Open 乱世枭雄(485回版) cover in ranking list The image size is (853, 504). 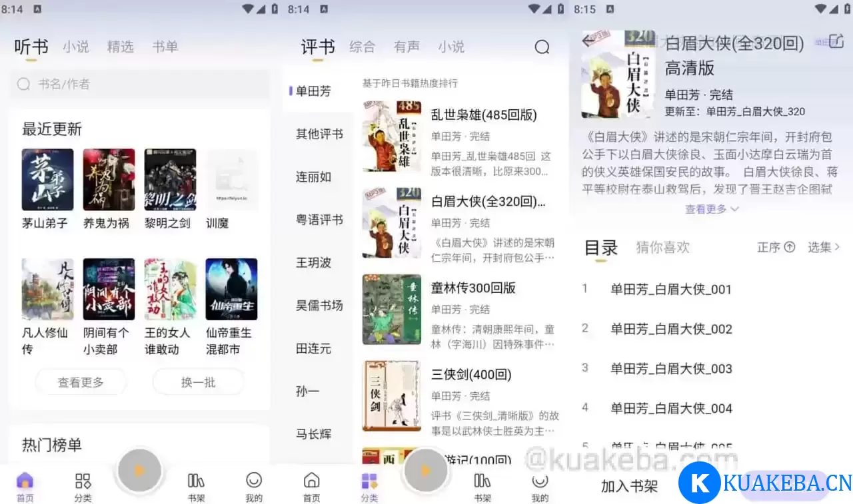pos(392,136)
